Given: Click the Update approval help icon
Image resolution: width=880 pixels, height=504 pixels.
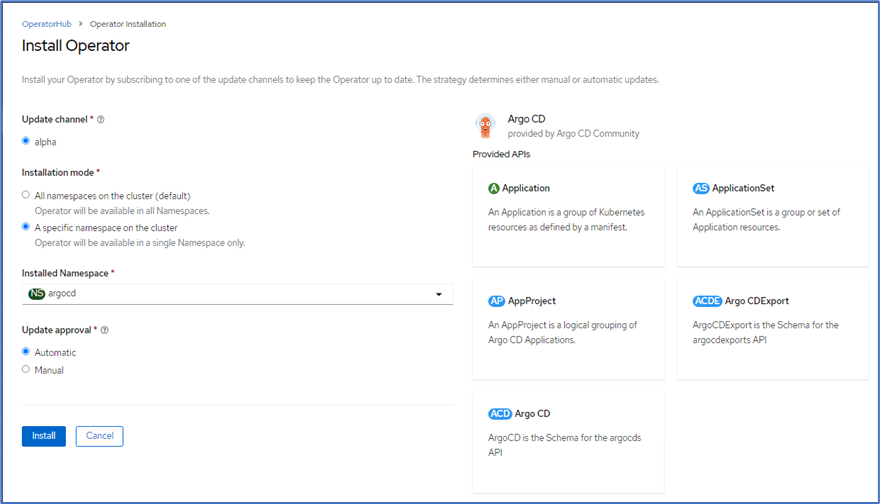Looking at the screenshot, I should coord(105,330).
